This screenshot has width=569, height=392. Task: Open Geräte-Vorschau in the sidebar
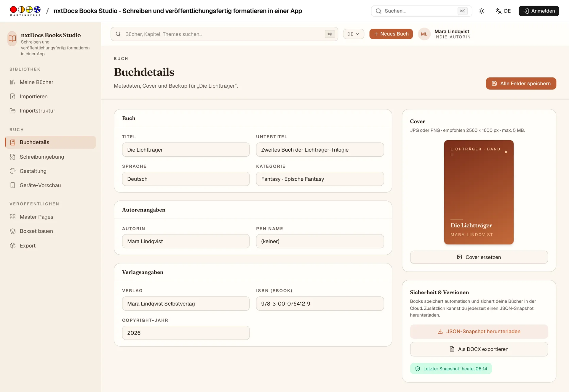tap(50, 185)
